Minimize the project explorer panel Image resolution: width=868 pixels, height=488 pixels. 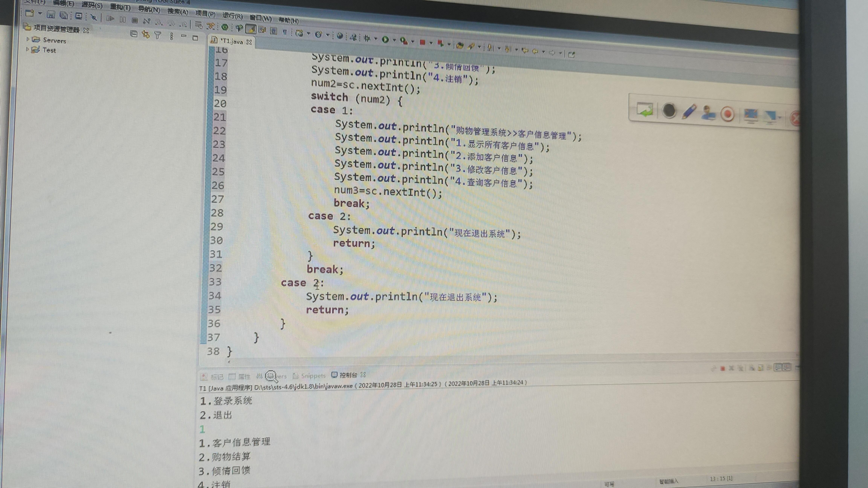pos(184,36)
